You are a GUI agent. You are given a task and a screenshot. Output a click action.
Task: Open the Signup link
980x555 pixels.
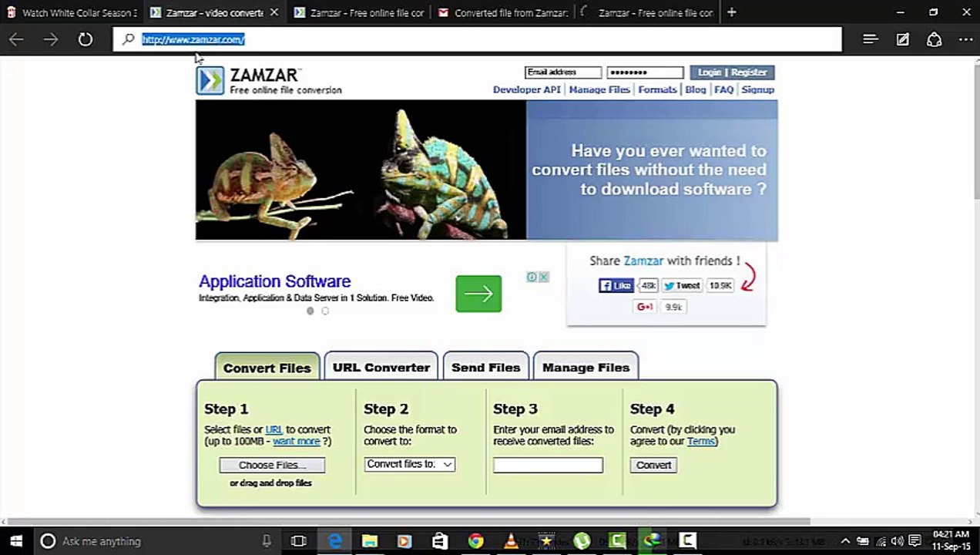(x=757, y=89)
